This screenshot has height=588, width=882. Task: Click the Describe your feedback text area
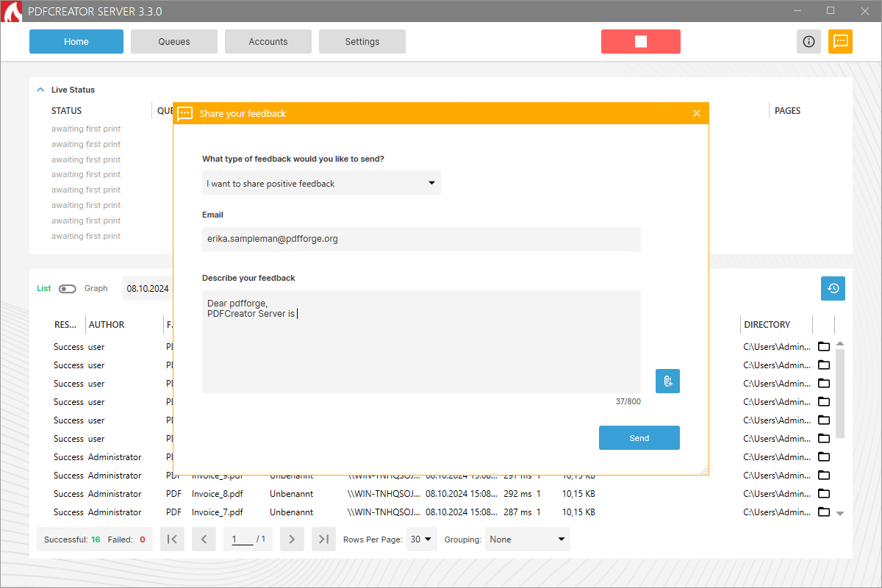pos(421,342)
